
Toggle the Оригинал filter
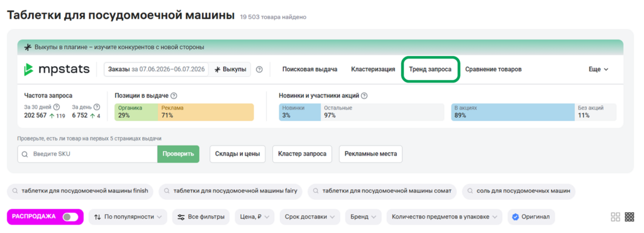[531, 217]
